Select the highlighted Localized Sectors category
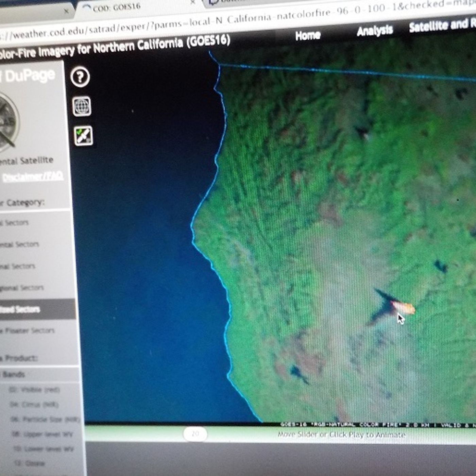 [37, 309]
